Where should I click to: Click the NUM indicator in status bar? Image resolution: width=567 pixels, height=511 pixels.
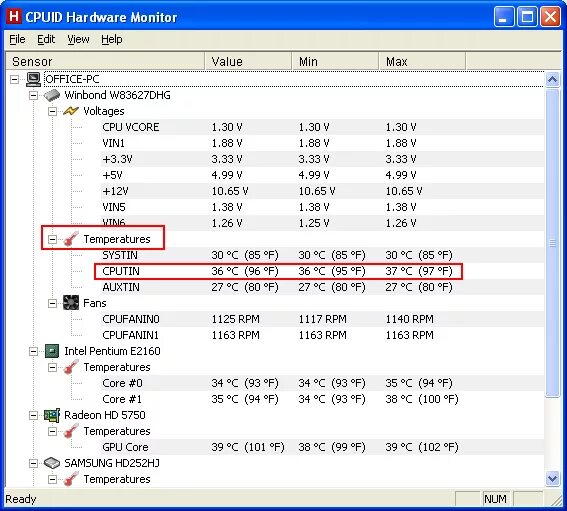click(x=495, y=499)
